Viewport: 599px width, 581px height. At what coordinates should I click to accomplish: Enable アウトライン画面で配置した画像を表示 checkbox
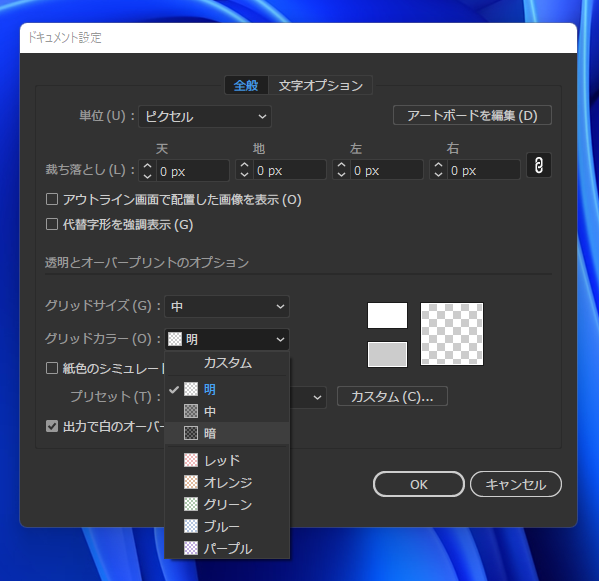click(52, 199)
